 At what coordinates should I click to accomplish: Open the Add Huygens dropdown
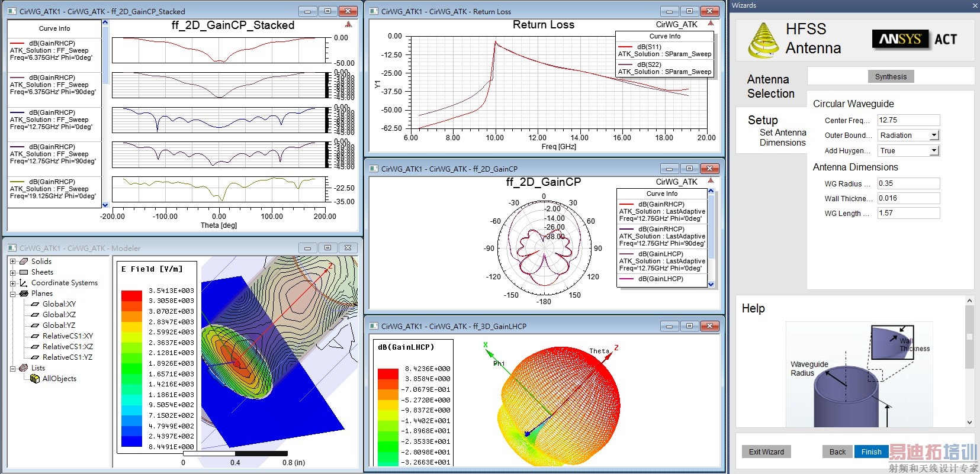click(x=934, y=151)
